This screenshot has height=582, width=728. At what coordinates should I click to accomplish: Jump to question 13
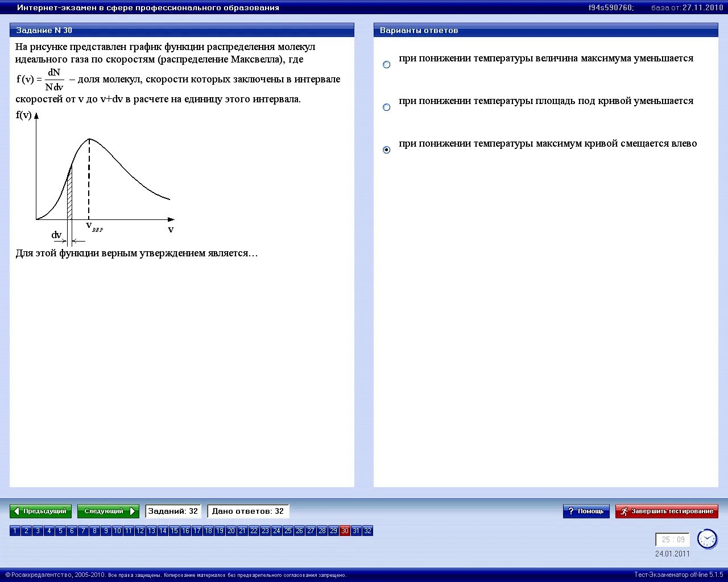tap(151, 531)
